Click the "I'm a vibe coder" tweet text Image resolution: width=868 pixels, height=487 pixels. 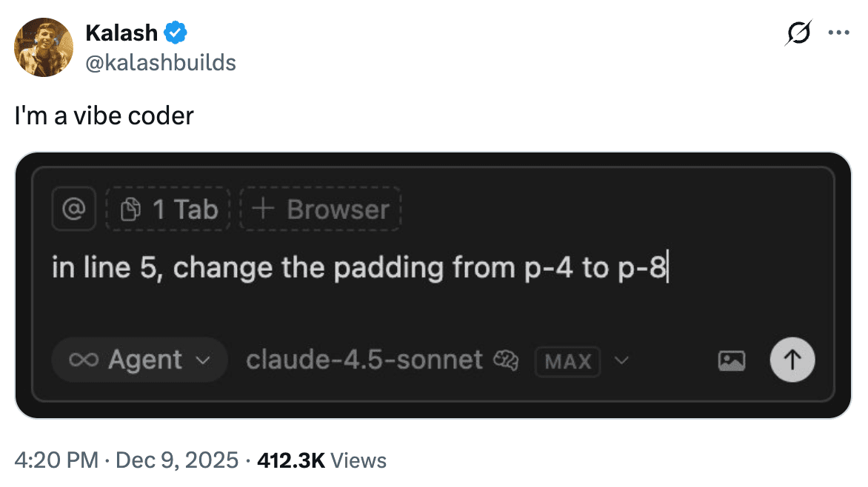coord(104,116)
